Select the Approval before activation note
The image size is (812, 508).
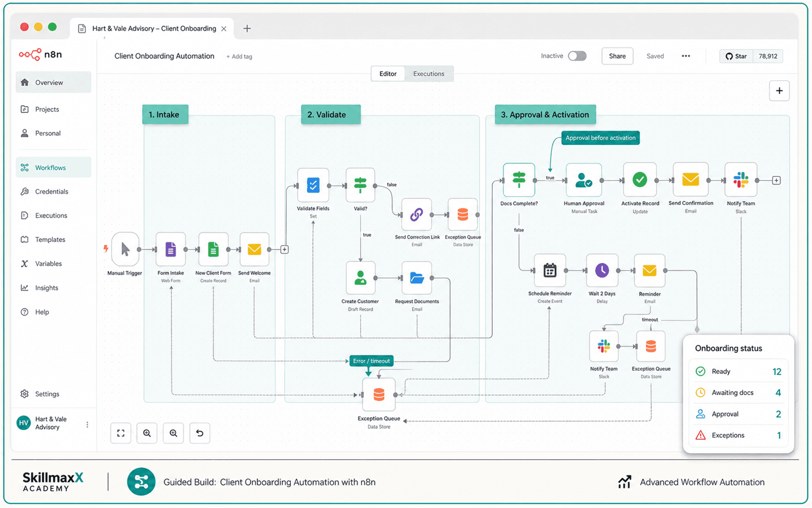pos(600,138)
